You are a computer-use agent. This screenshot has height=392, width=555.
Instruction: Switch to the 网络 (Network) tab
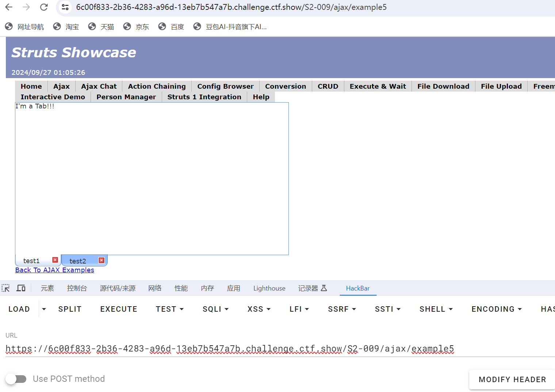pos(155,288)
